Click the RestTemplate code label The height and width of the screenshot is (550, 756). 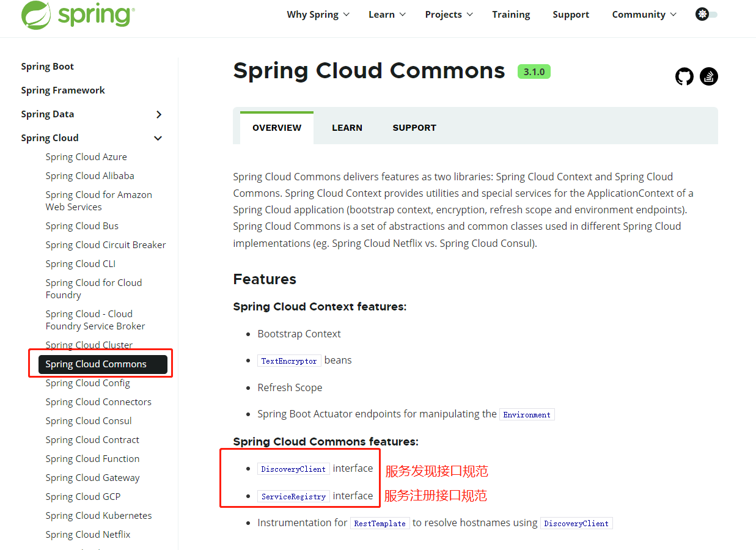tap(380, 524)
